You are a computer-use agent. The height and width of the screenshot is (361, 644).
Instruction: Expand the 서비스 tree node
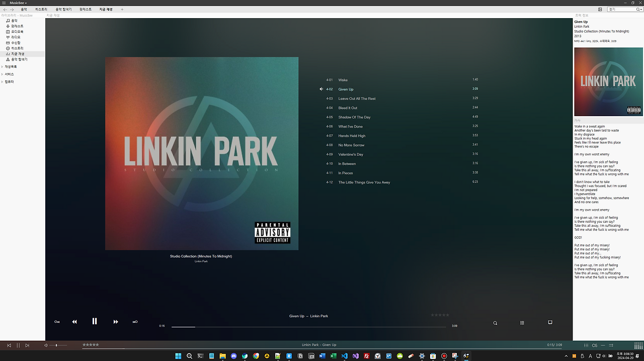tap(2, 74)
